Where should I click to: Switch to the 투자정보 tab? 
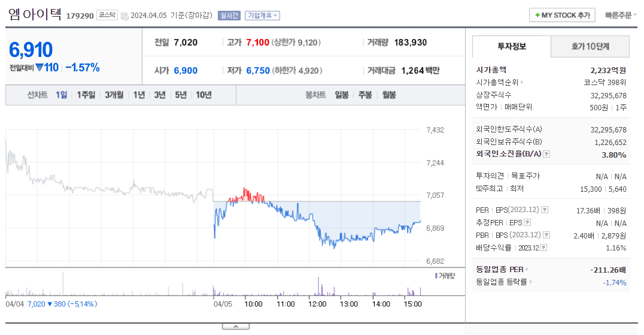(x=512, y=47)
